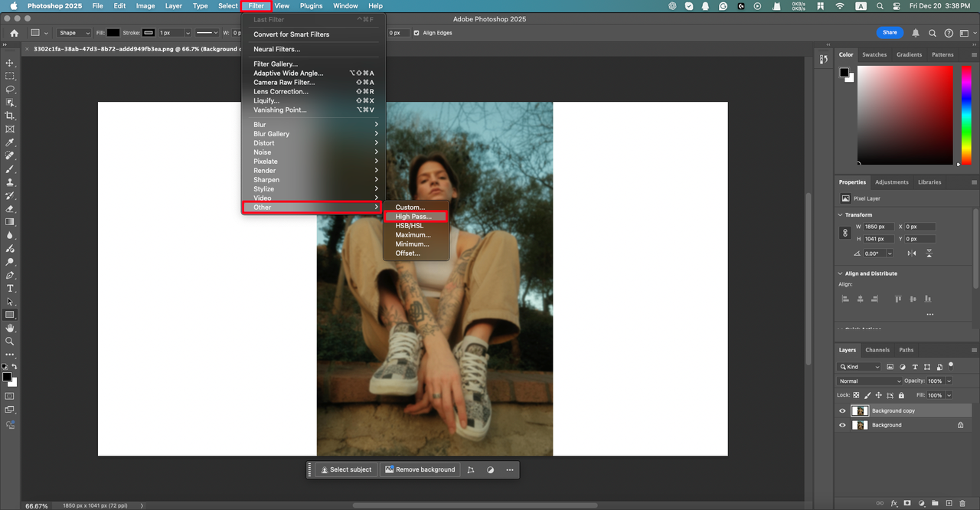Click the Lasso tool
Viewport: 980px width, 510px height.
pos(10,90)
